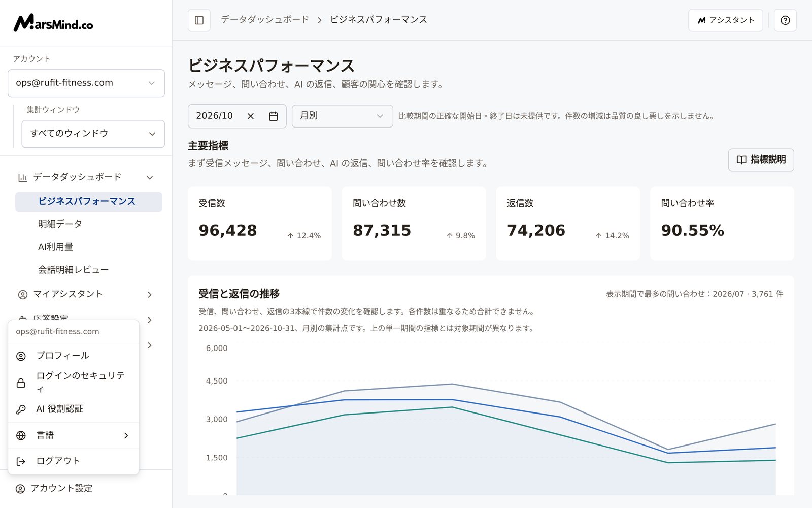Open the calendar picker icon
This screenshot has width=812, height=508.
point(273,116)
